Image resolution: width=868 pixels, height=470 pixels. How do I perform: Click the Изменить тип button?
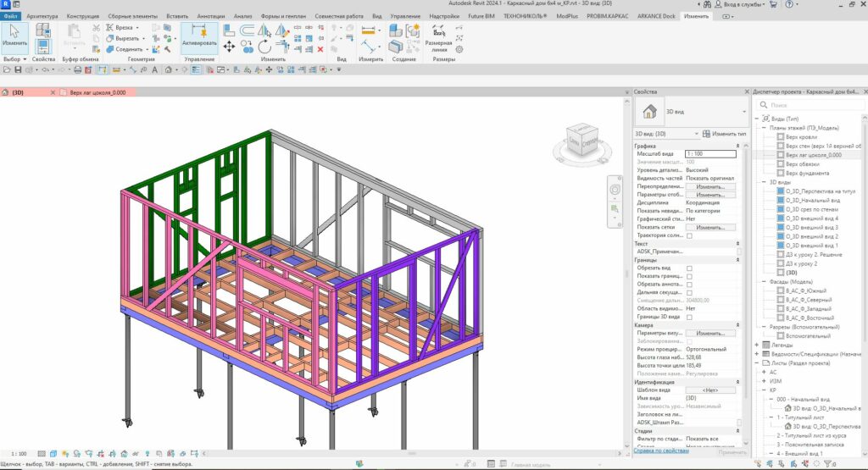coord(724,134)
